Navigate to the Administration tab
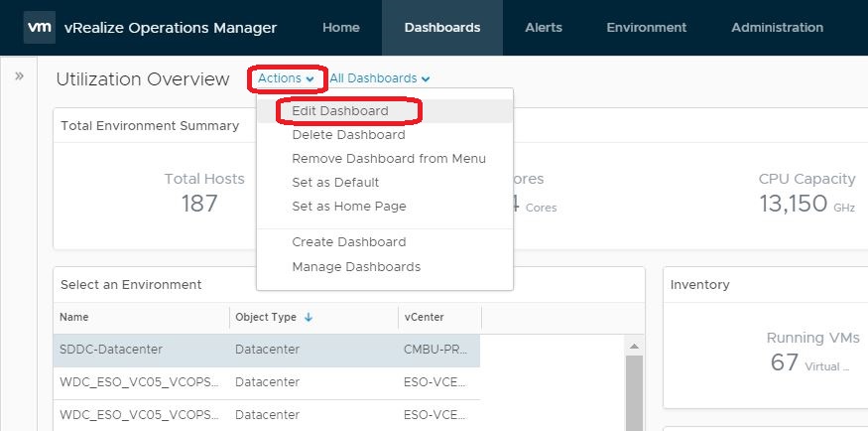This screenshot has width=868, height=431. coord(777,28)
